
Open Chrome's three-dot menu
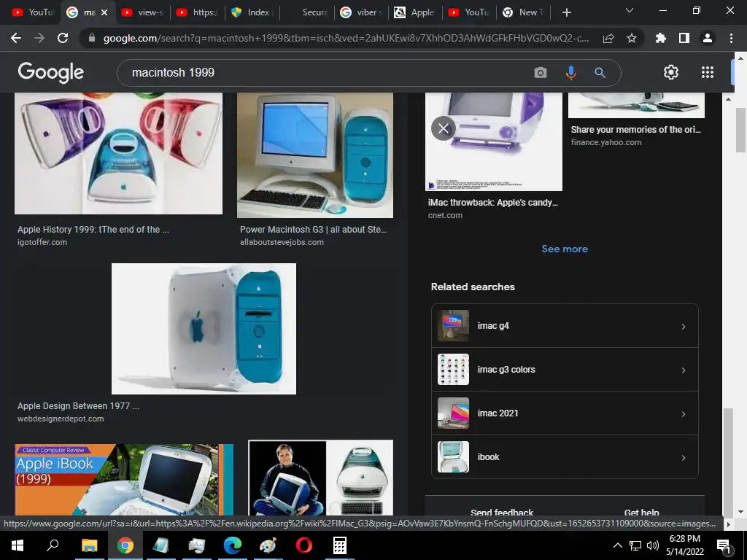coord(731,38)
